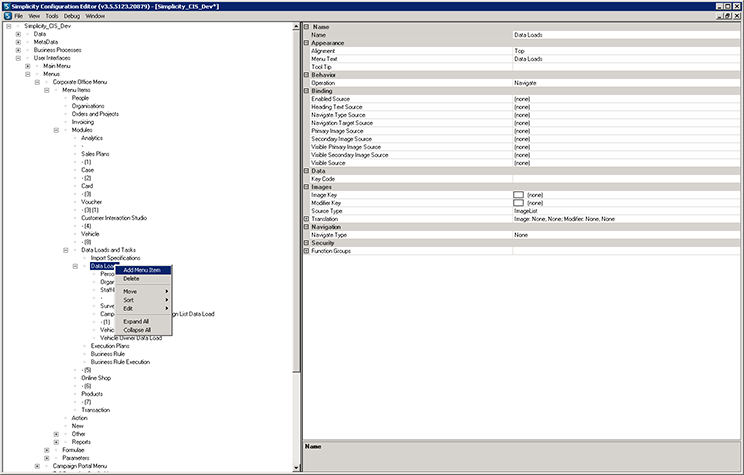Open the Edit submenu in context menu
Screen dimensions: 744x475
pos(143,308)
